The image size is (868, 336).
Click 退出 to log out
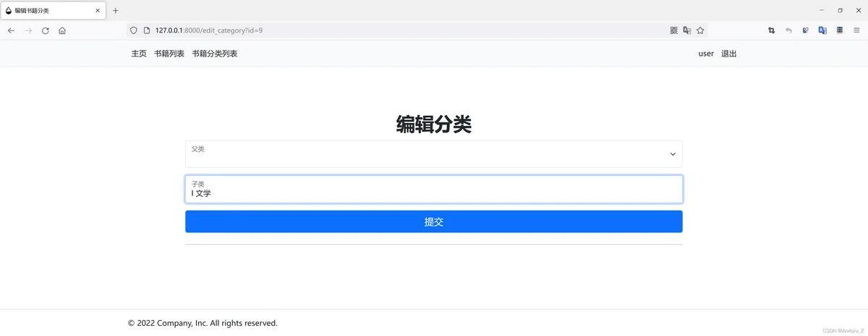[729, 54]
